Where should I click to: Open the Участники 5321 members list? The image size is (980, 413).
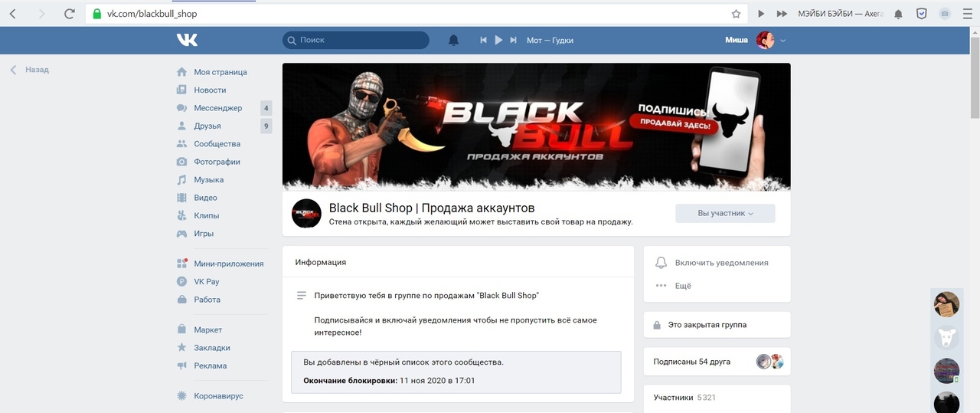point(684,398)
